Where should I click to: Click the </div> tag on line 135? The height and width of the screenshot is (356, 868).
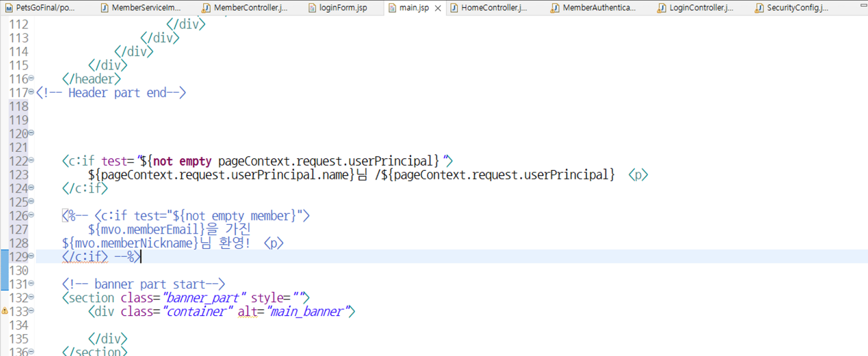point(108,339)
